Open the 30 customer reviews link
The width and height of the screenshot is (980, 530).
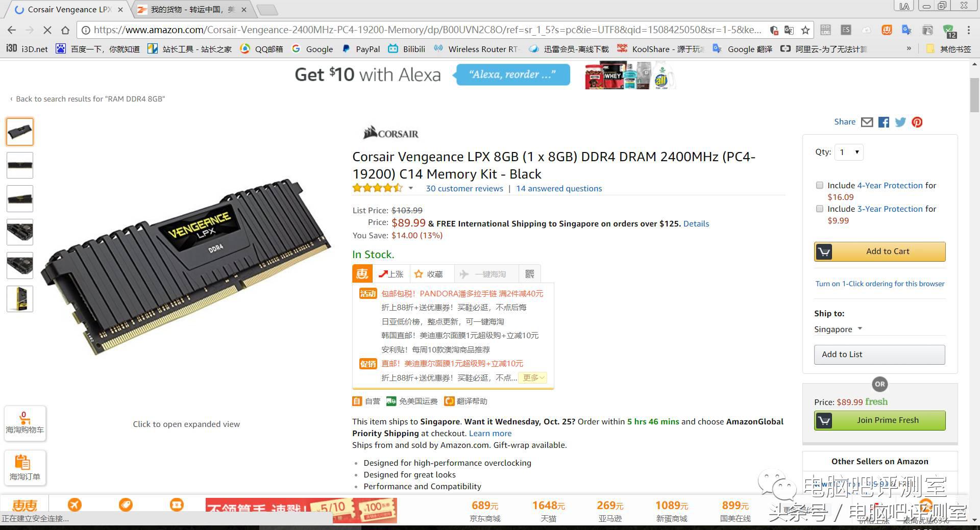click(x=464, y=188)
